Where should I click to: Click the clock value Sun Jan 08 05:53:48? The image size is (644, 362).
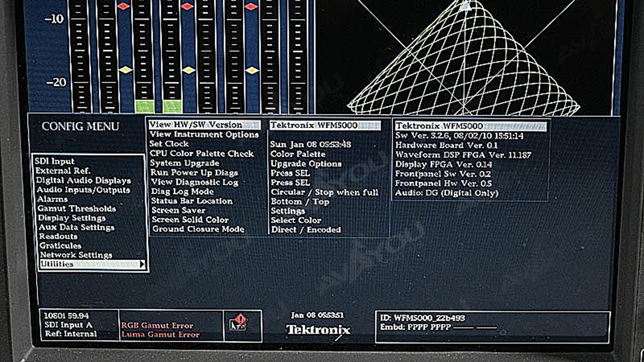311,145
